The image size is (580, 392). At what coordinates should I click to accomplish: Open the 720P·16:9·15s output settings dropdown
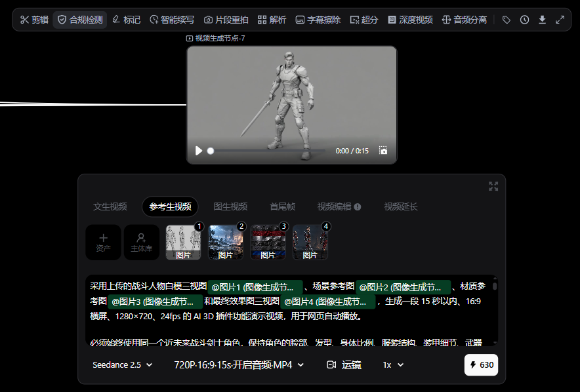click(239, 365)
